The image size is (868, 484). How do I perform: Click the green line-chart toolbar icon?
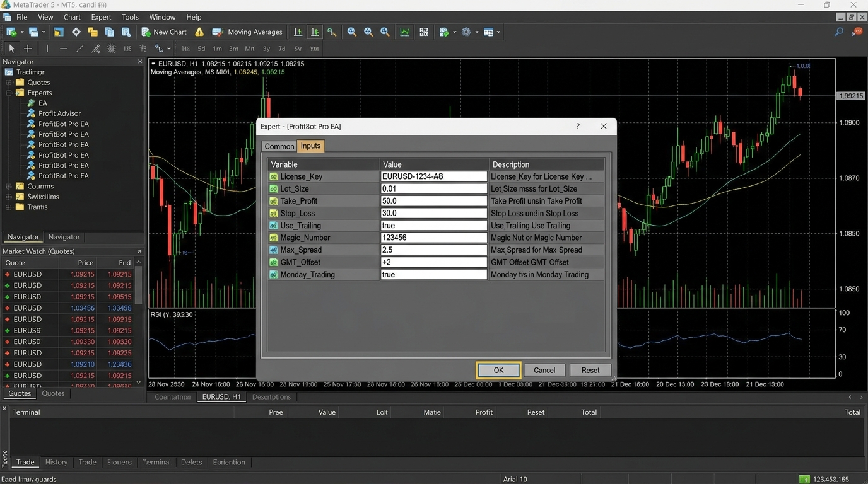pyautogui.click(x=404, y=32)
